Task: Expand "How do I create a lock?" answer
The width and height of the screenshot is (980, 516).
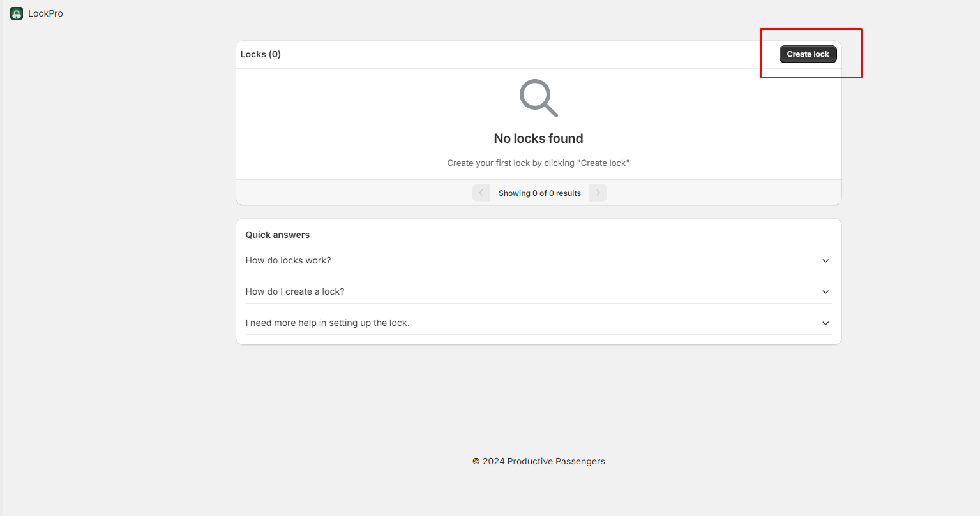Action: [295, 291]
